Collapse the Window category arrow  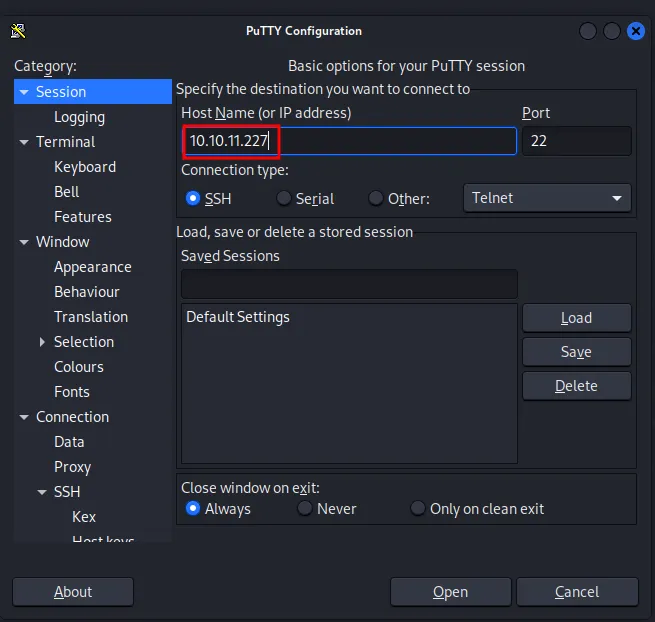point(24,242)
